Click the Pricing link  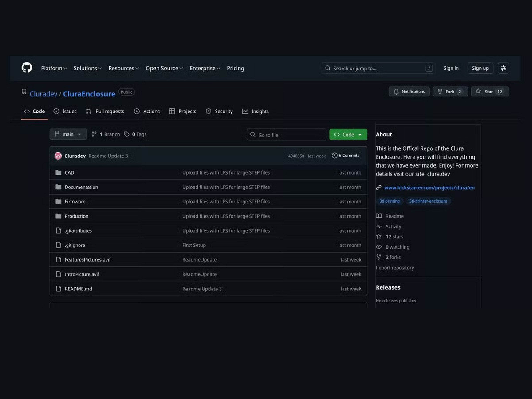(235, 68)
